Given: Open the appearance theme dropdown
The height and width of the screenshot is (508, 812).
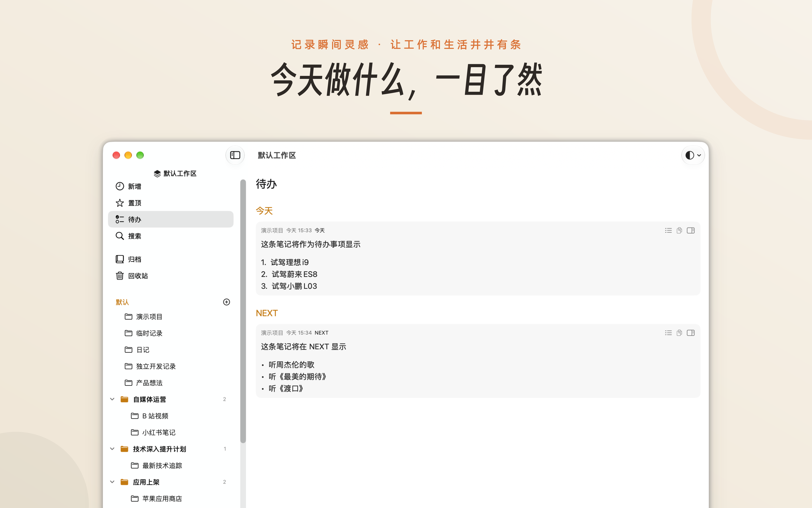Looking at the screenshot, I should [693, 155].
